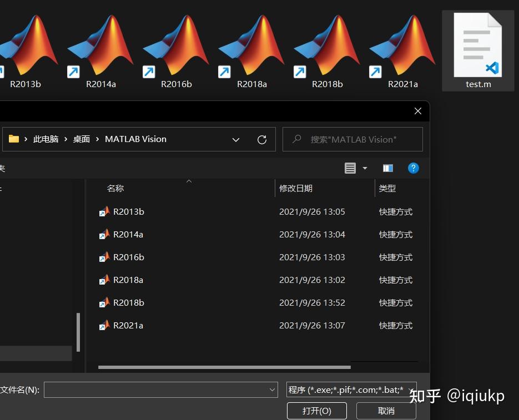The image size is (519, 420).
Task: Select the R2013b file name in list
Action: 128,212
